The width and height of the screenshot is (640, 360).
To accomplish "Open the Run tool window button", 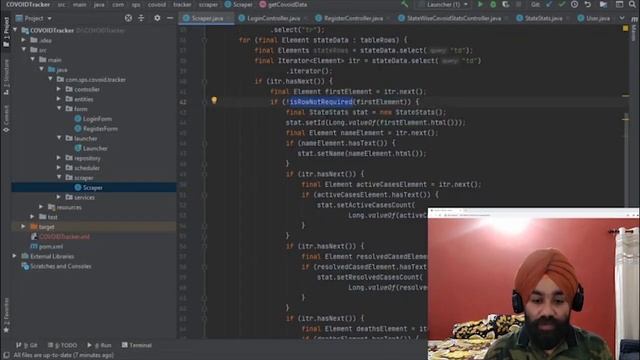I will click(x=99, y=345).
